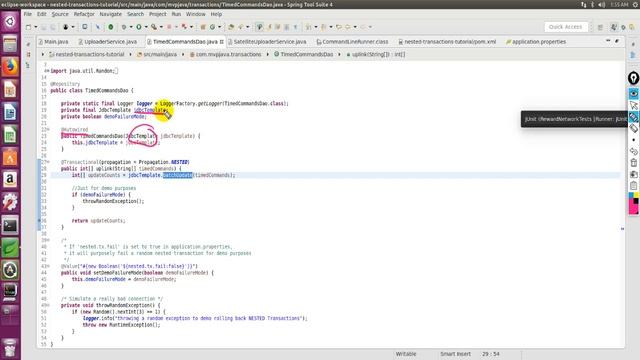Image resolution: width=640 pixels, height=360 pixels.
Task: Expand breadcrumb arrow before src/main/java
Action: pyautogui.click(x=131, y=54)
